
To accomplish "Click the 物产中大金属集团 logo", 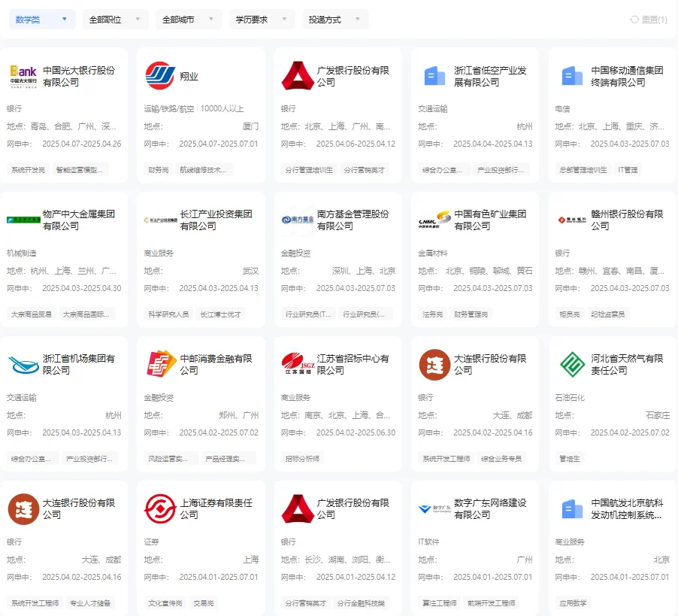I will pos(23,220).
